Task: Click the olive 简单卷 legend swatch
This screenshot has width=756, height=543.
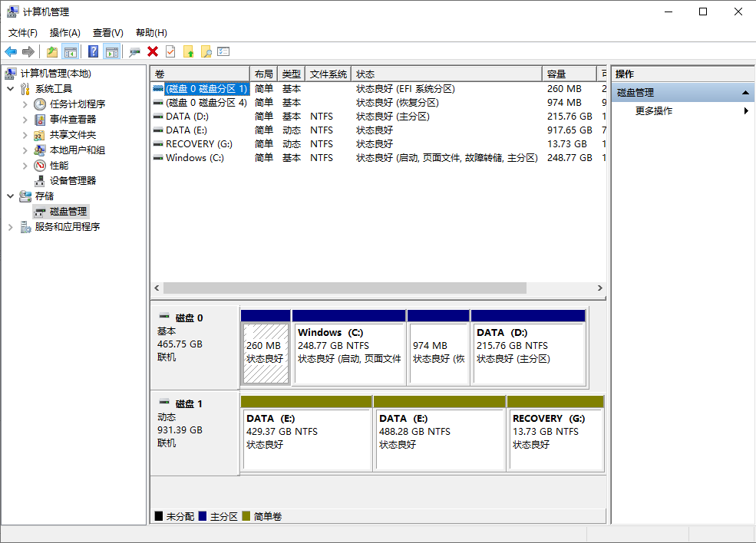Action: coord(246,517)
